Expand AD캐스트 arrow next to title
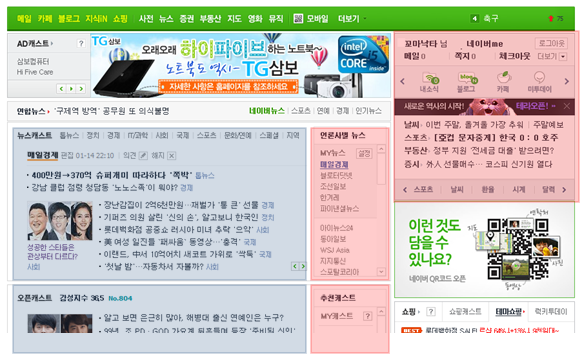The height and width of the screenshot is (363, 581). pos(52,43)
